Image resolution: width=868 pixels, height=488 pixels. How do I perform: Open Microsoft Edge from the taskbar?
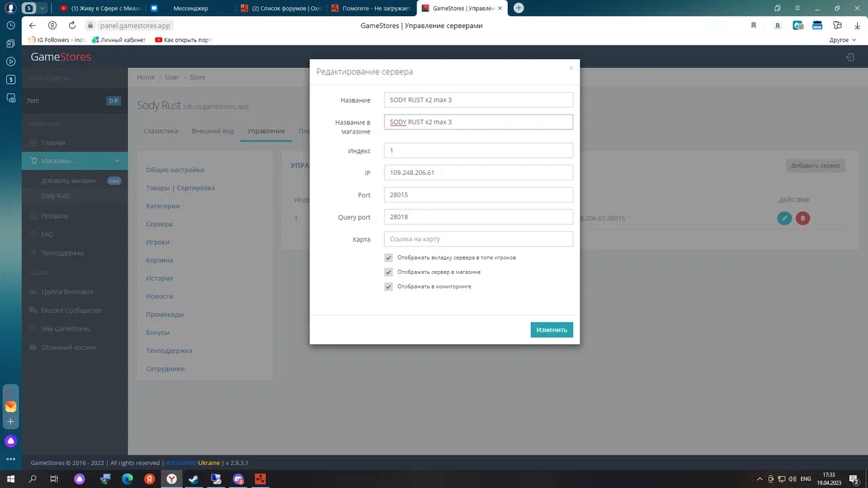[127, 479]
